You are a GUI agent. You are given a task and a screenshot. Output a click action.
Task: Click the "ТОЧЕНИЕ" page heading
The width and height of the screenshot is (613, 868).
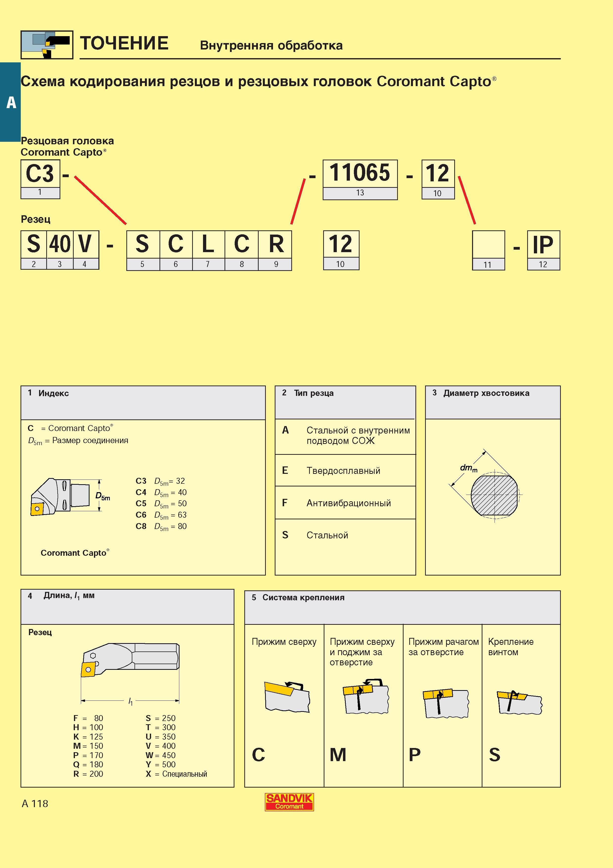coord(124,43)
